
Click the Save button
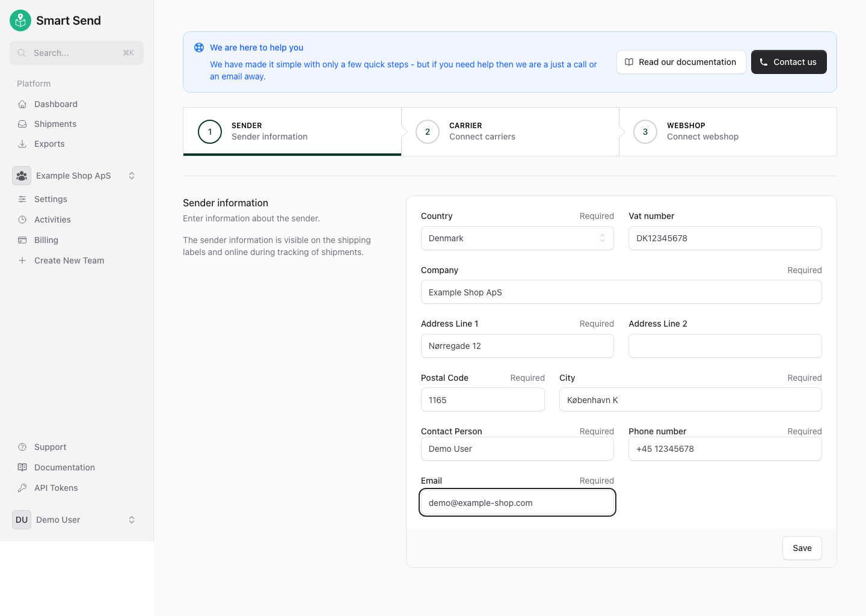pos(802,548)
